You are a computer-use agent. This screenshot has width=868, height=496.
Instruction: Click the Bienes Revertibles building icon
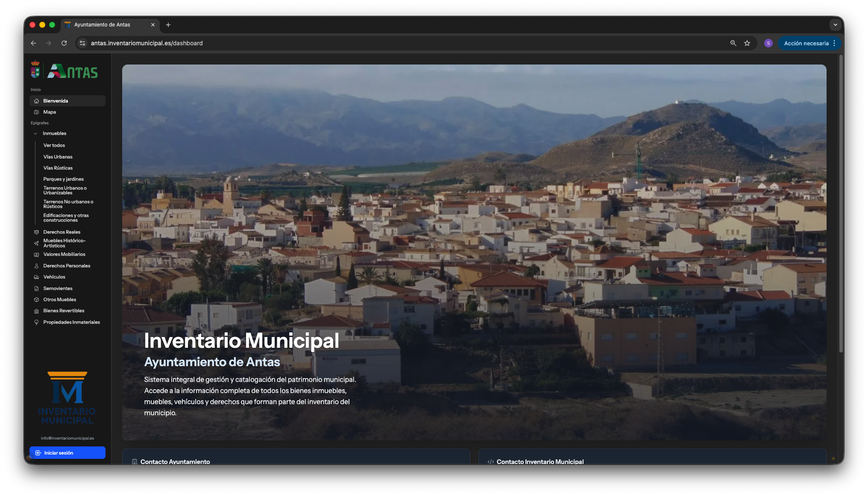(37, 311)
